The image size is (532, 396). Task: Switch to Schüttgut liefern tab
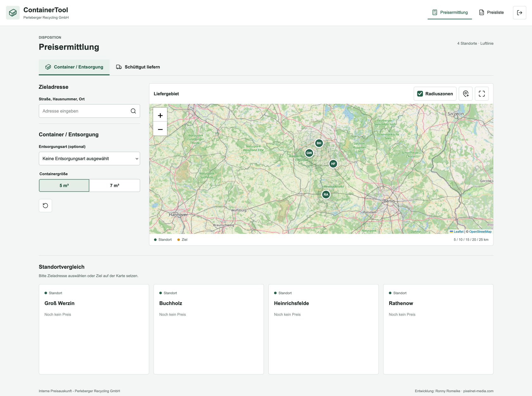pyautogui.click(x=138, y=67)
